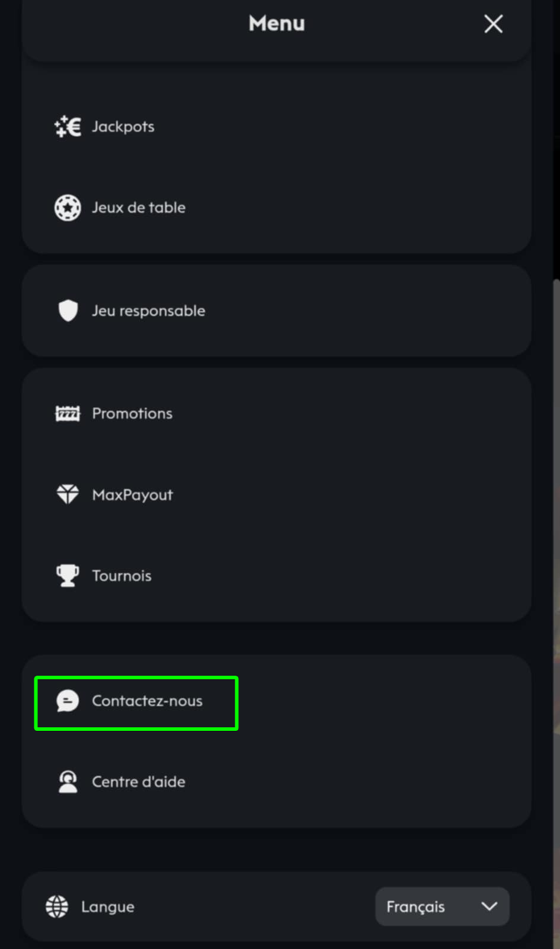Screen dimensions: 560x949
Task: Select Jeux de table from menu
Action: pos(139,208)
